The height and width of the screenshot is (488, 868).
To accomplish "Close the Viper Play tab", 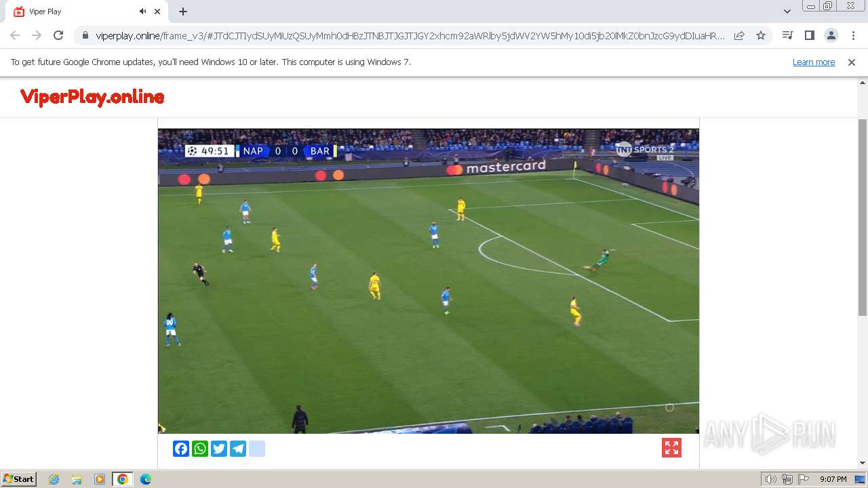I will 157,12.
